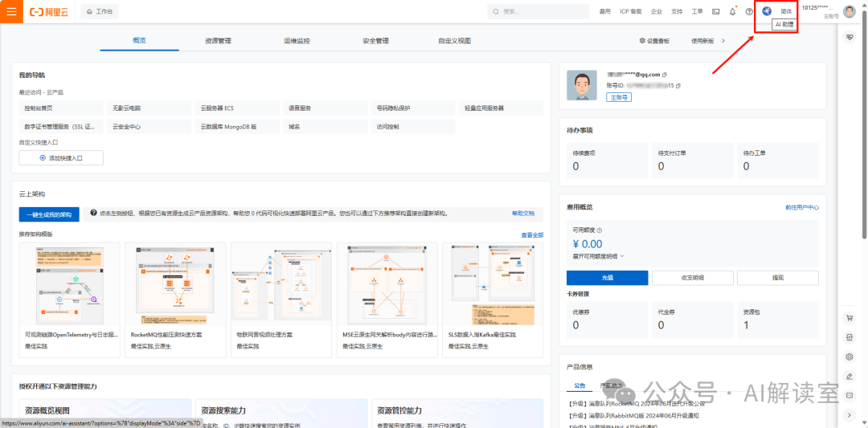Copy the account email with copy icon
Image resolution: width=868 pixels, height=428 pixels.
click(665, 74)
